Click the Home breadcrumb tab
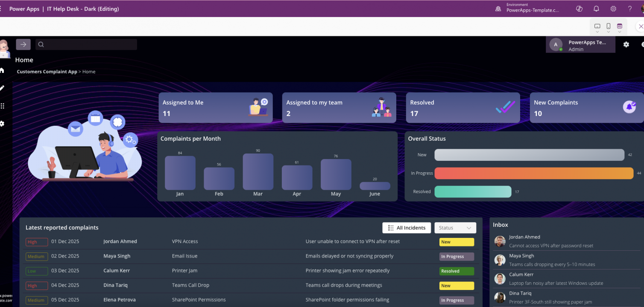 pyautogui.click(x=88, y=72)
